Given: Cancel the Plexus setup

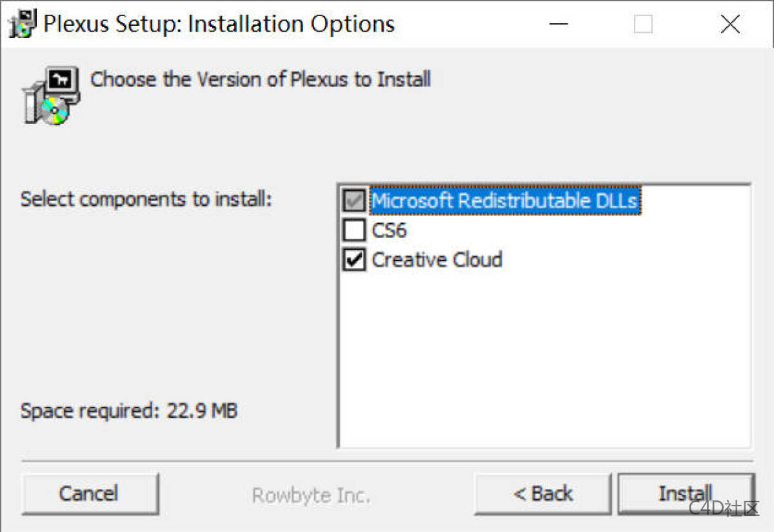Looking at the screenshot, I should [x=89, y=494].
